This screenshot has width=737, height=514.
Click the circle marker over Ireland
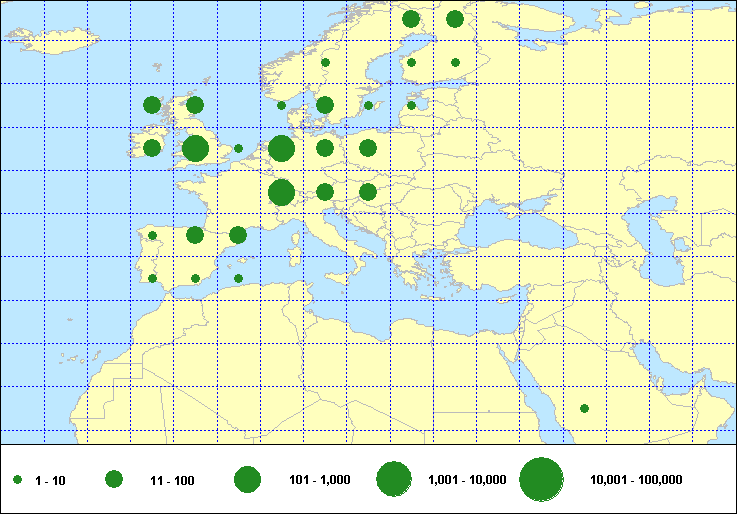point(152,148)
